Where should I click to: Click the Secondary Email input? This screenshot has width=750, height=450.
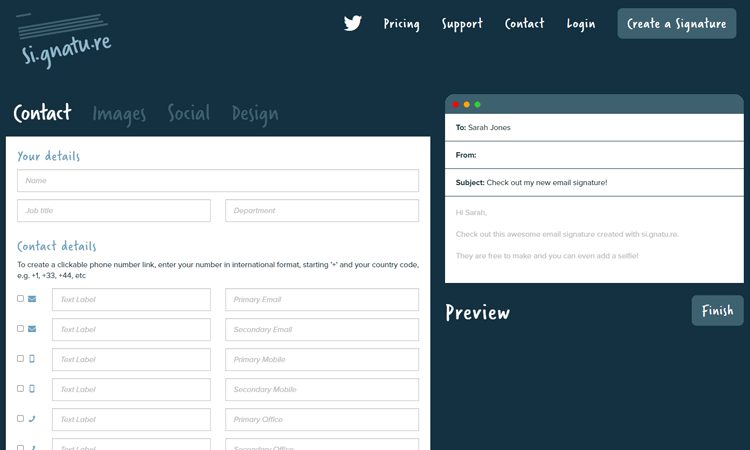click(x=322, y=329)
